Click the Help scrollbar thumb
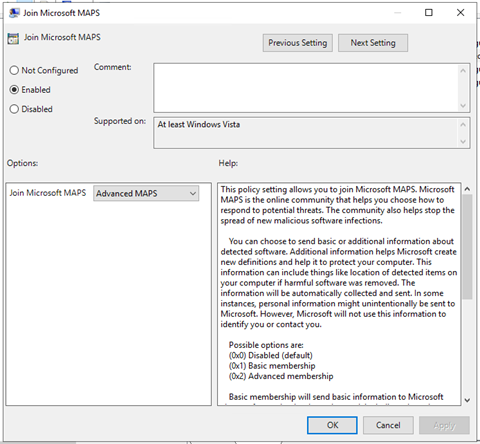 [467, 247]
